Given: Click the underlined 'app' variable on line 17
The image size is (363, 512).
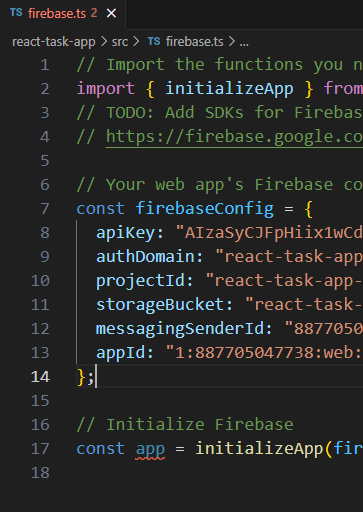Looking at the screenshot, I should [x=150, y=449].
